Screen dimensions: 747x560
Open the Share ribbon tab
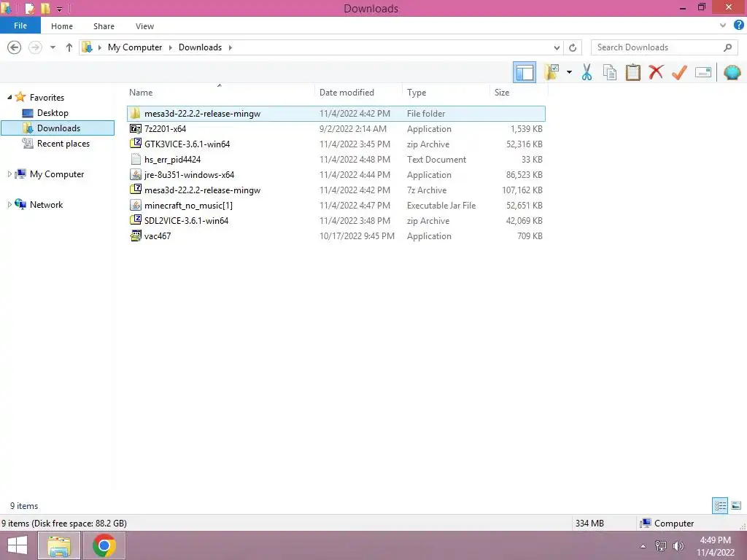(x=104, y=26)
